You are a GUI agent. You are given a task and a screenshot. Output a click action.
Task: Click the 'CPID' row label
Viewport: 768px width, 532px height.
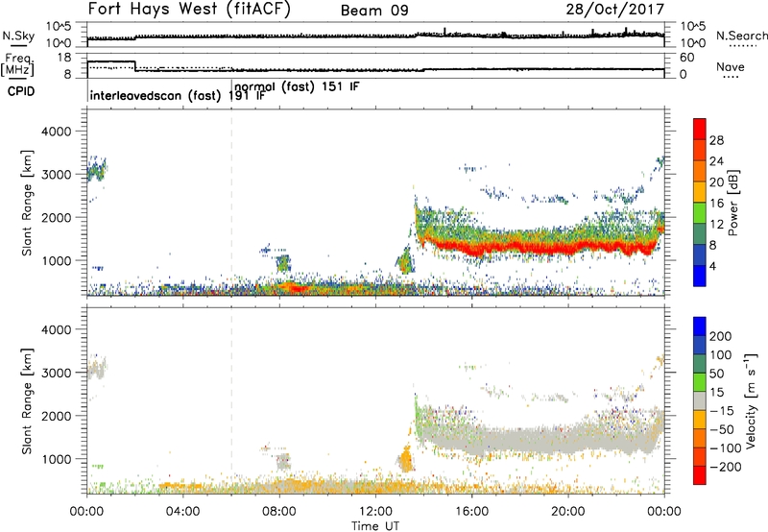(x=20, y=91)
